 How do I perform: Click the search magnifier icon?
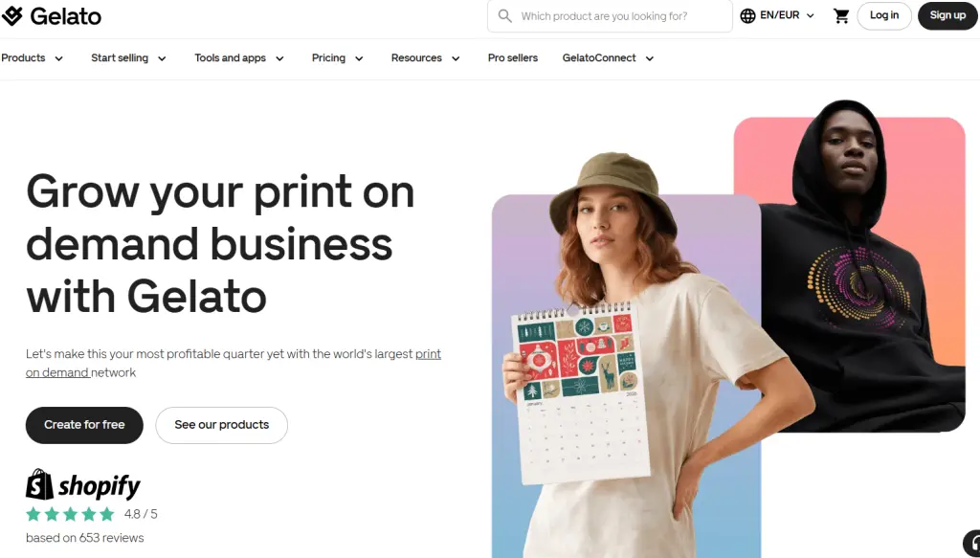(x=505, y=16)
